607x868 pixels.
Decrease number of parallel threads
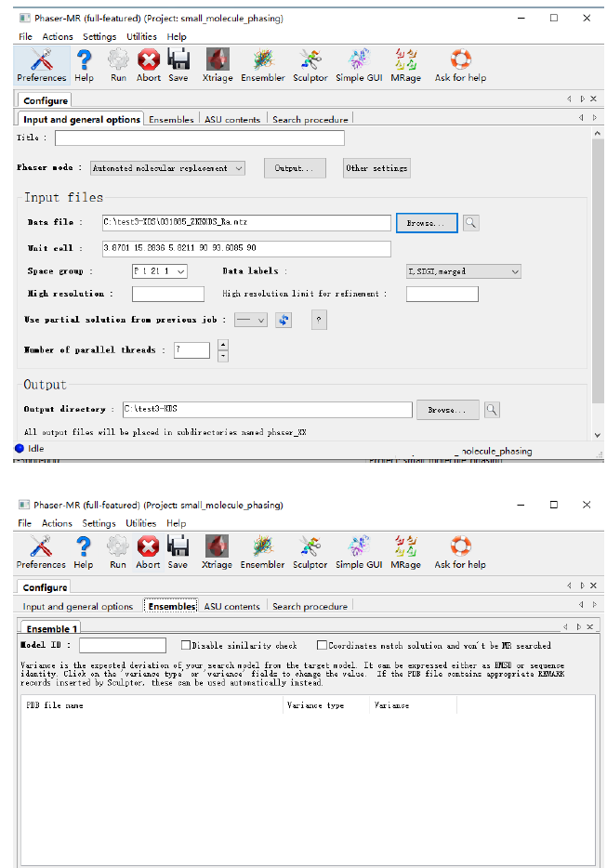point(223,356)
